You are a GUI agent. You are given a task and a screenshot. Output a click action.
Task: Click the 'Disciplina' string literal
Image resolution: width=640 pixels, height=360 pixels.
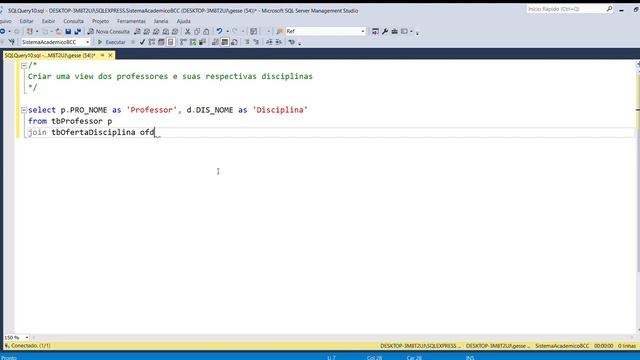point(280,110)
